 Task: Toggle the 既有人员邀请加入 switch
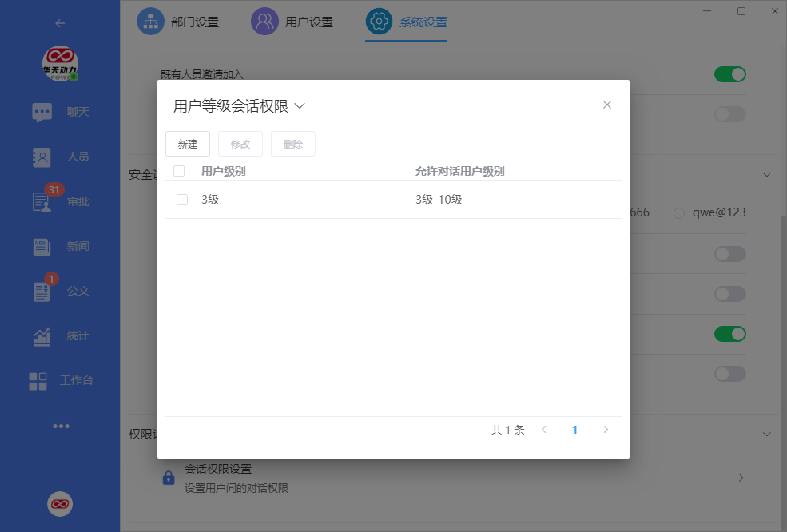729,73
